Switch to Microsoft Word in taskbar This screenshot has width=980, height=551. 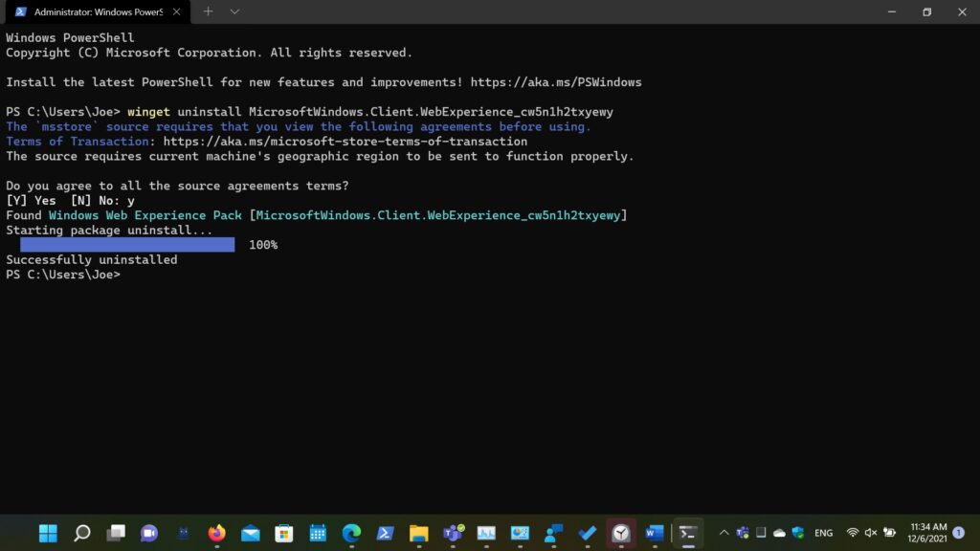(x=655, y=533)
